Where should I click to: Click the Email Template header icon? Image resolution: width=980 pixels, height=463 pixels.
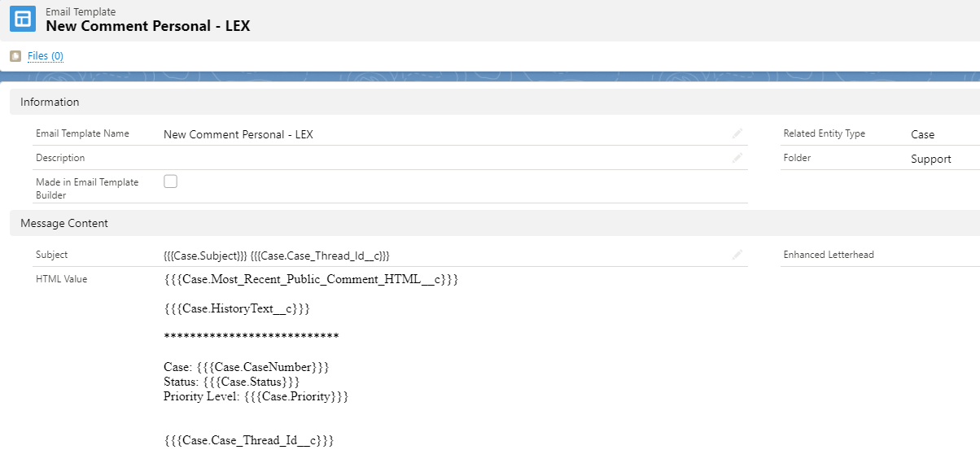(23, 19)
